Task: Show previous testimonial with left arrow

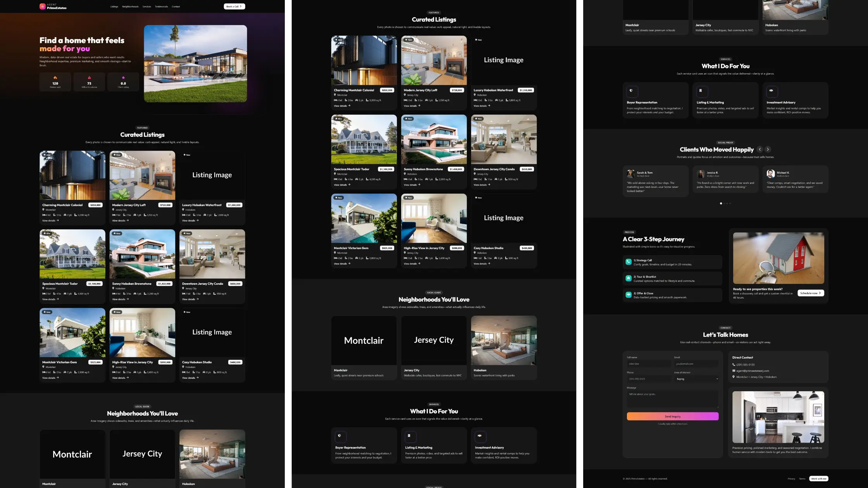Action: tap(760, 149)
